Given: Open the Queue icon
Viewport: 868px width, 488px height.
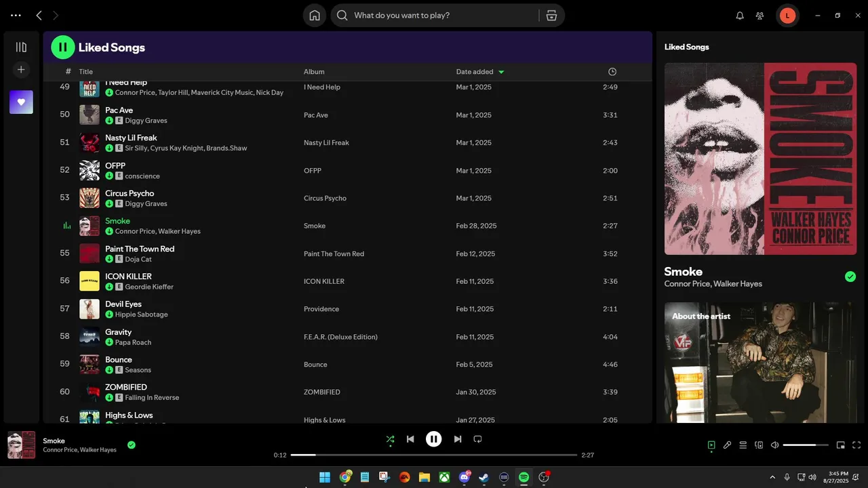Looking at the screenshot, I should (743, 445).
